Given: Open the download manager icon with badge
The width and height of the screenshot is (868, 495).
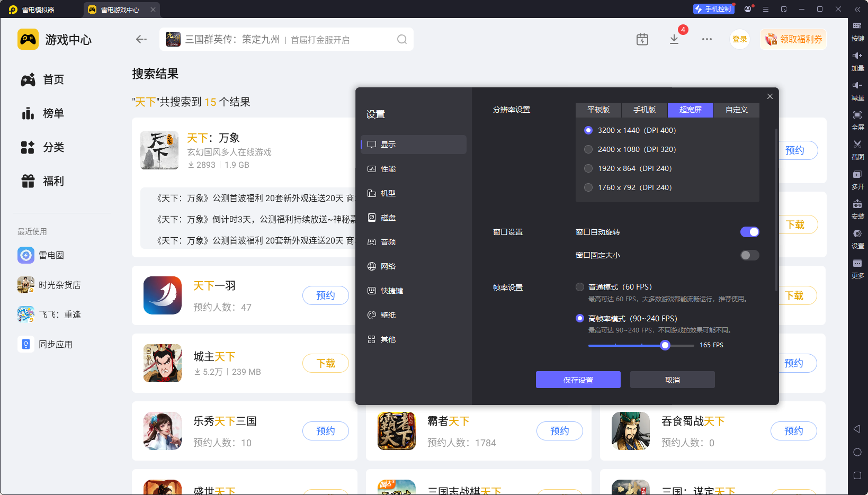Looking at the screenshot, I should pyautogui.click(x=674, y=39).
